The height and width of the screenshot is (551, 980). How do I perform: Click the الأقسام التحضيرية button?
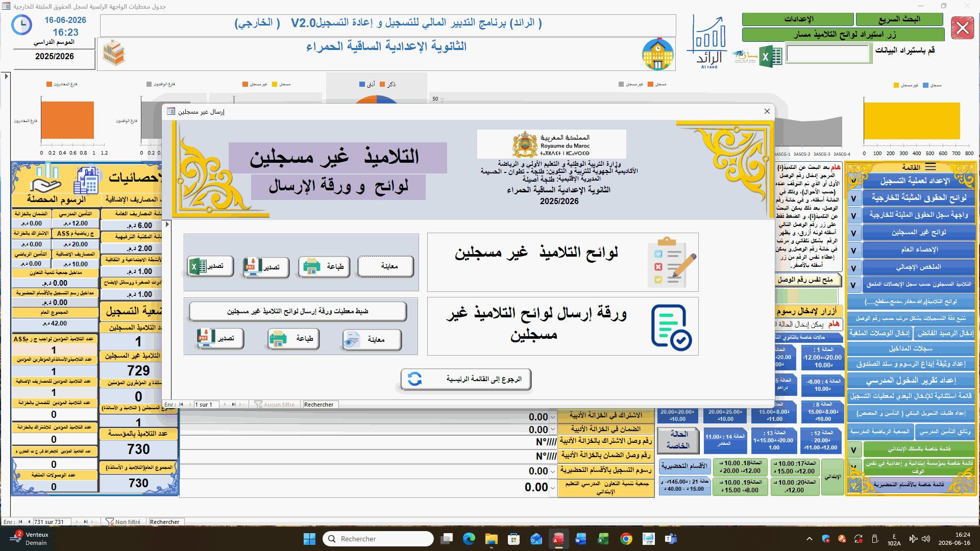[684, 466]
